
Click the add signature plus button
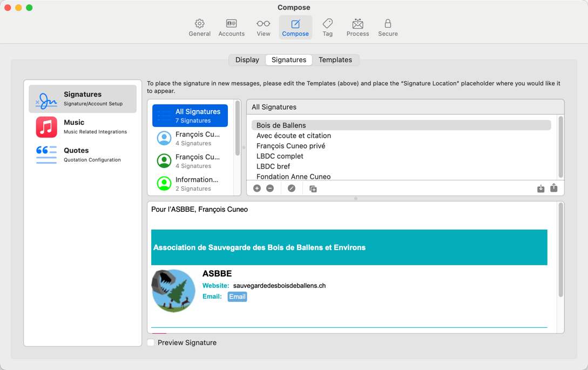257,189
